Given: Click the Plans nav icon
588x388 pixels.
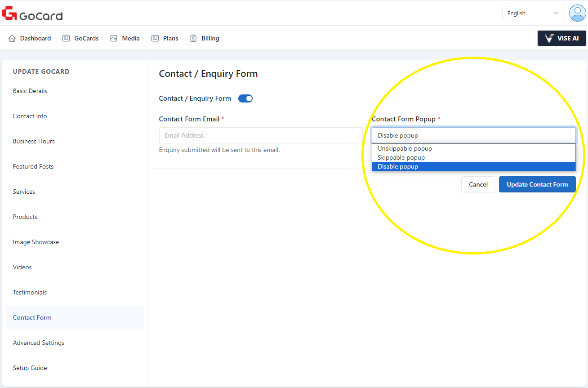Looking at the screenshot, I should coord(155,38).
